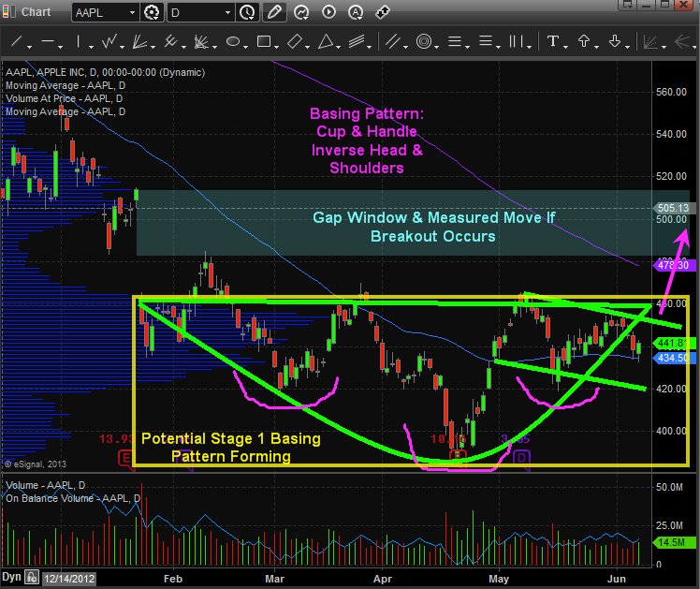Click the purple dividend 'D' marker near May

point(521,458)
